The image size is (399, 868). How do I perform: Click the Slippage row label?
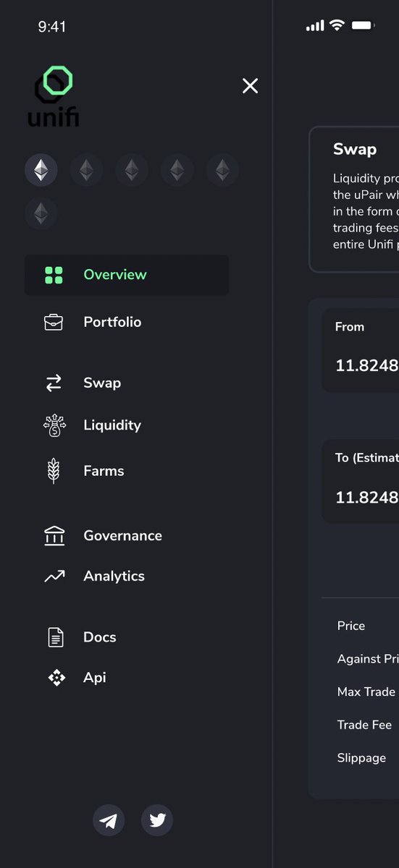(x=361, y=759)
